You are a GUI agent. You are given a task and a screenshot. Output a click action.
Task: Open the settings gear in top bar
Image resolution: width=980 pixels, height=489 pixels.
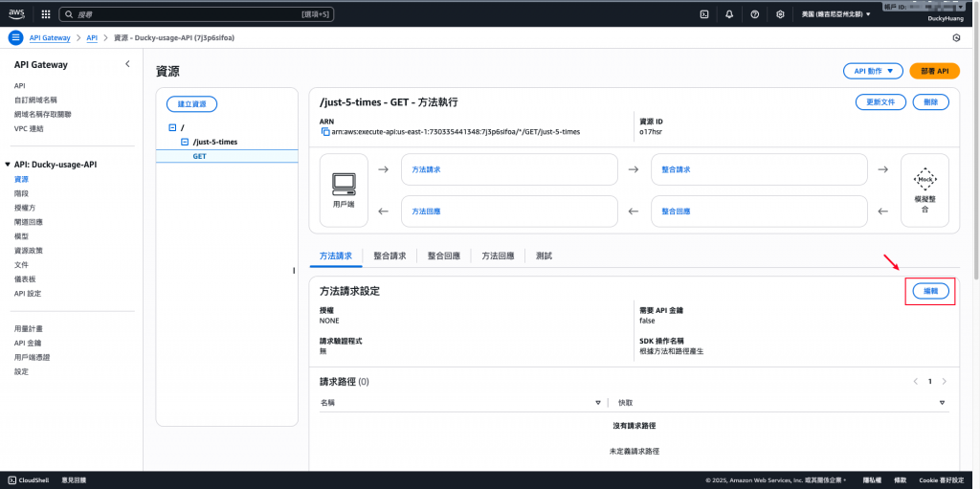pyautogui.click(x=780, y=14)
